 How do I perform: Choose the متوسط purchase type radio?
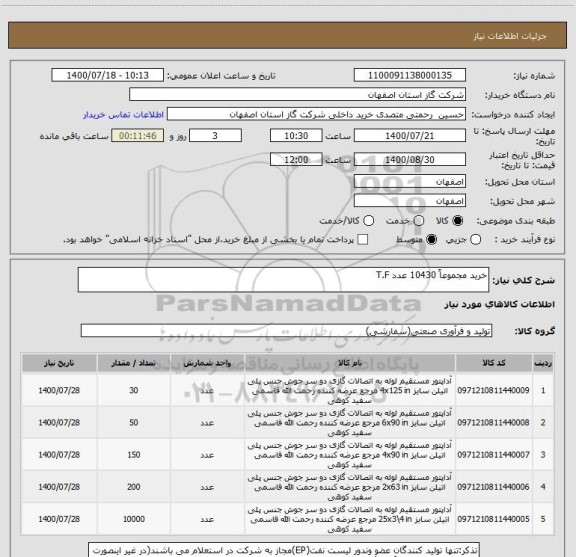(431, 240)
